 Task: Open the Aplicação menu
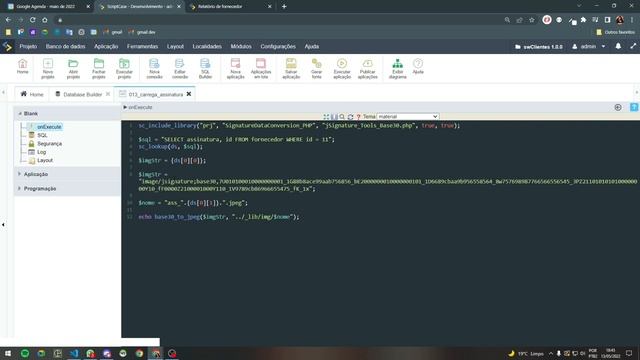106,47
